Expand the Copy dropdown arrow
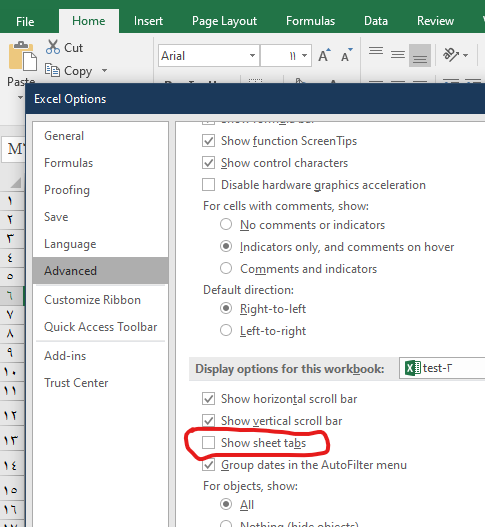 tap(104, 70)
